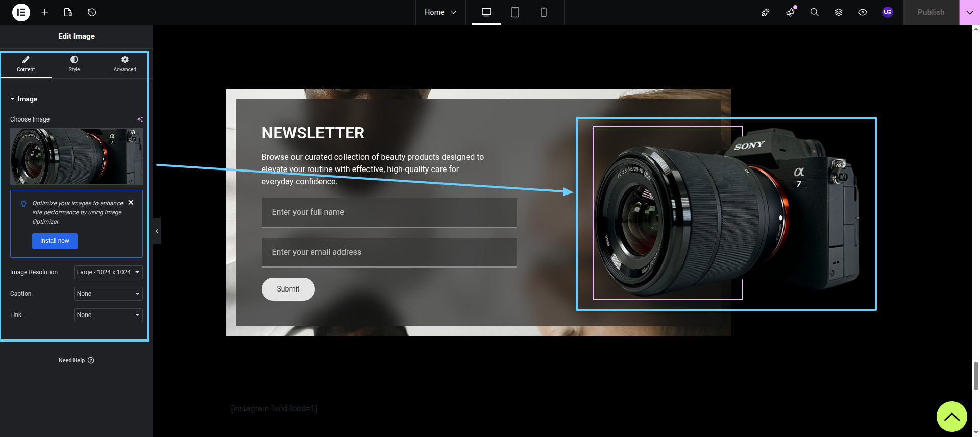Switch to the Advanced tab
Image resolution: width=980 pixels, height=437 pixels.
tap(125, 64)
